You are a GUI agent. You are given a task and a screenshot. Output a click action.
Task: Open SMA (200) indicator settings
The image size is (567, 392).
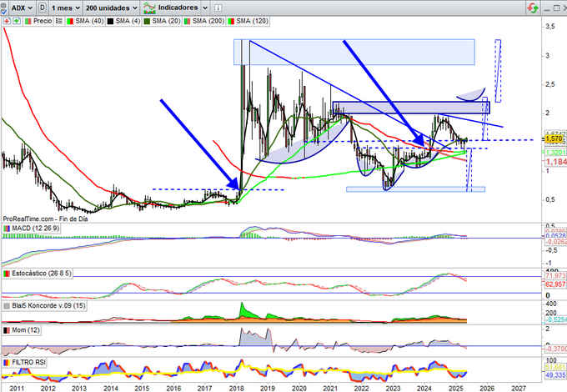(204, 21)
